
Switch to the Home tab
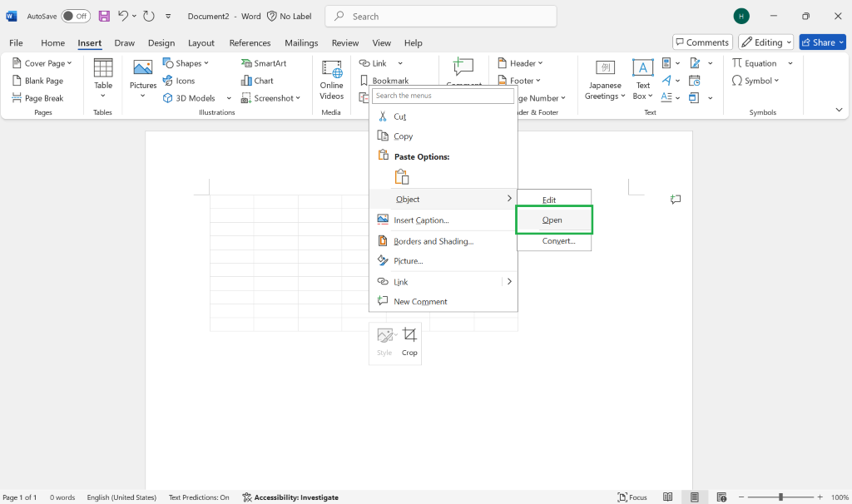click(52, 42)
